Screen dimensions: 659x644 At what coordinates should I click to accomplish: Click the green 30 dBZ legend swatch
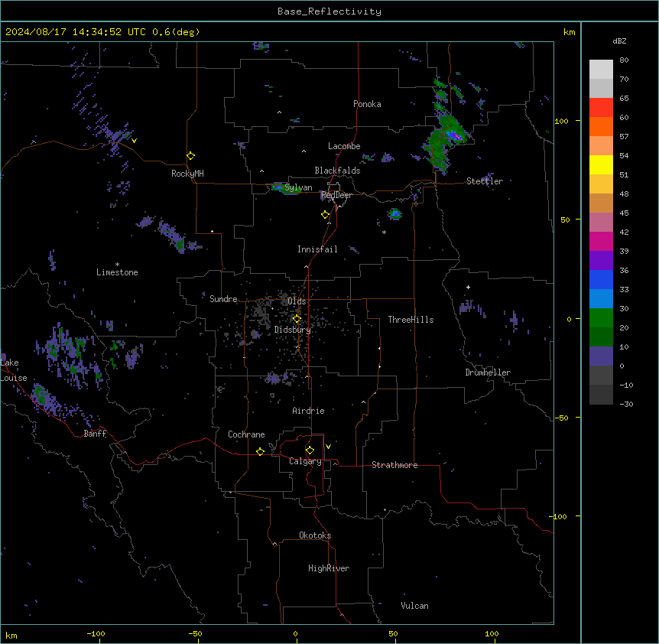601,318
